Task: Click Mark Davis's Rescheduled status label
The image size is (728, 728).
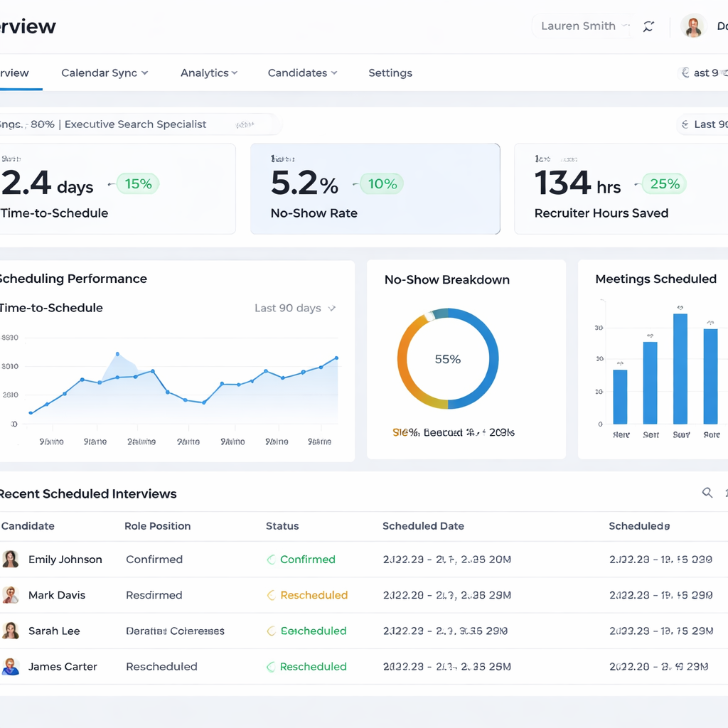Action: coord(314,595)
